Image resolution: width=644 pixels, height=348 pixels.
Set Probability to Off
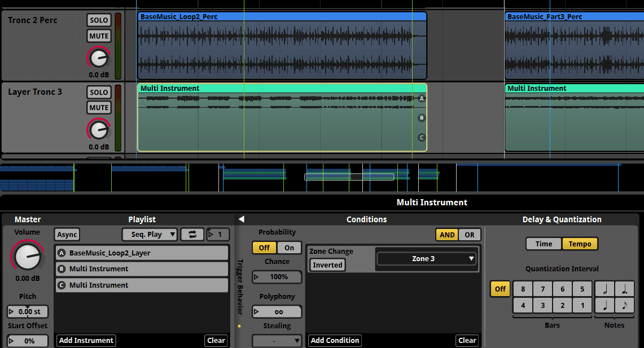coord(264,248)
